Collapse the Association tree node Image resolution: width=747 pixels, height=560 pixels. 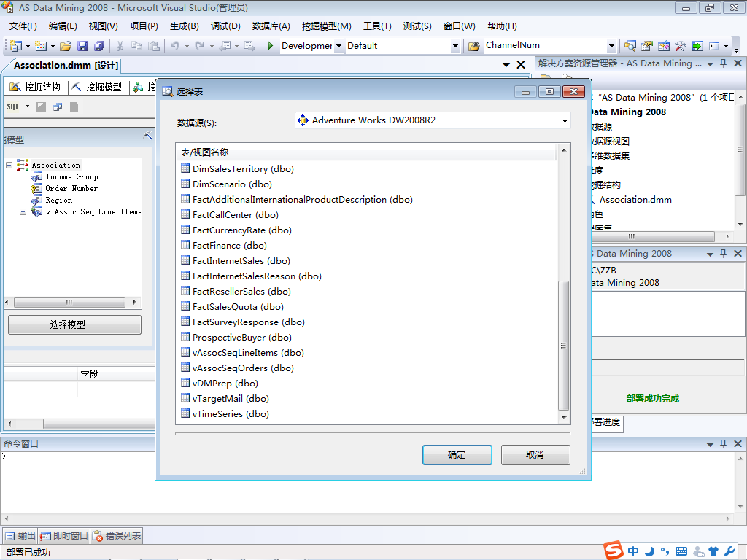[x=9, y=166]
